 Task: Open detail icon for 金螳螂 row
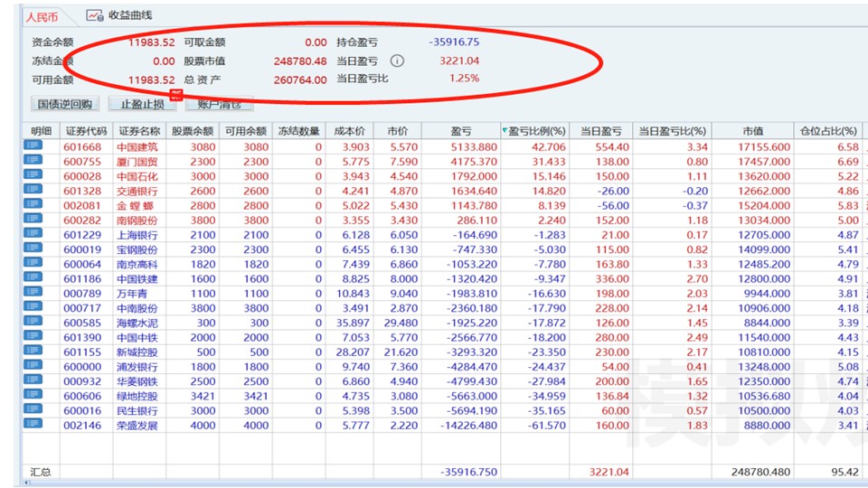pyautogui.click(x=33, y=203)
